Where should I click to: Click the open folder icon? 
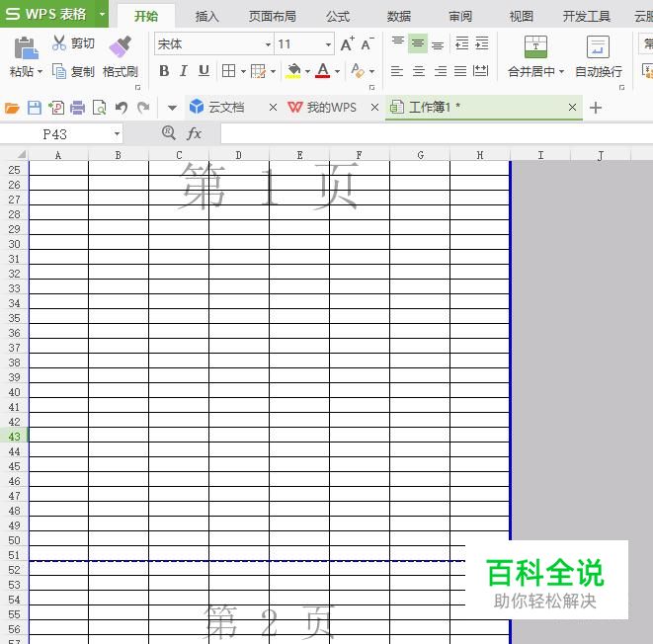coord(12,108)
